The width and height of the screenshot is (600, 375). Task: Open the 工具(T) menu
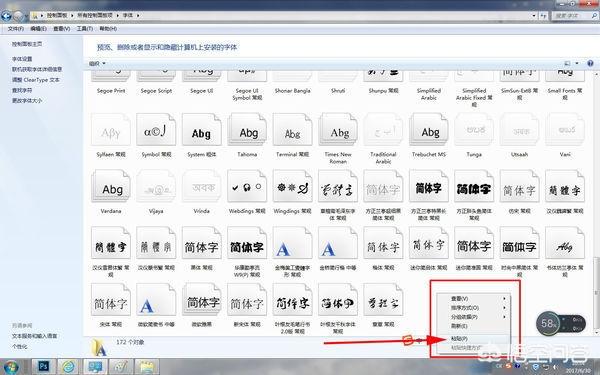(85, 29)
